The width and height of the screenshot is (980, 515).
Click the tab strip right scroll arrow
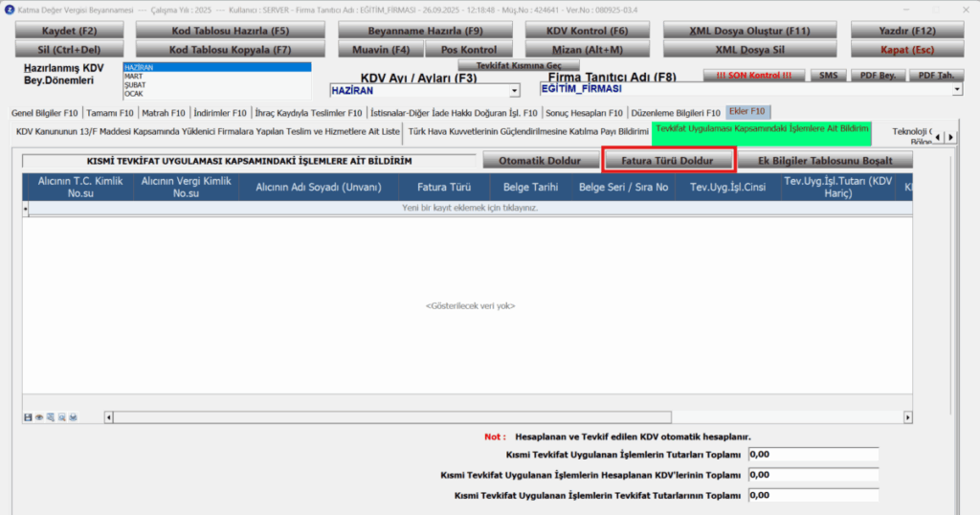pos(950,137)
